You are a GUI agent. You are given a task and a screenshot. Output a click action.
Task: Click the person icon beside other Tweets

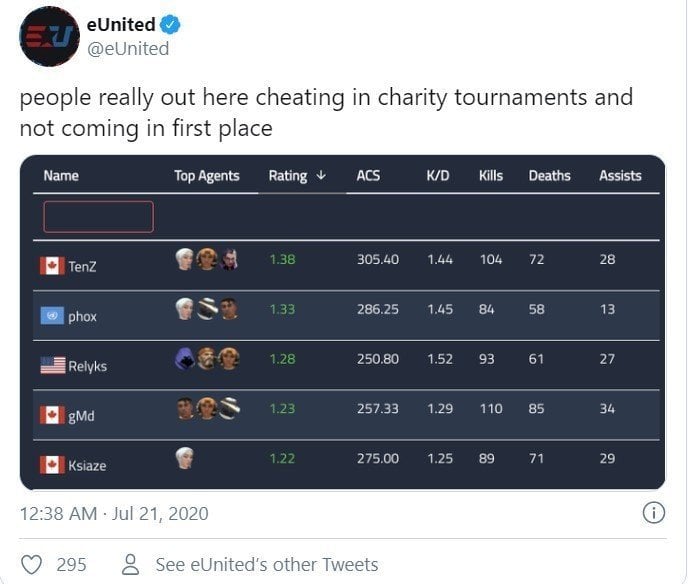tap(130, 564)
